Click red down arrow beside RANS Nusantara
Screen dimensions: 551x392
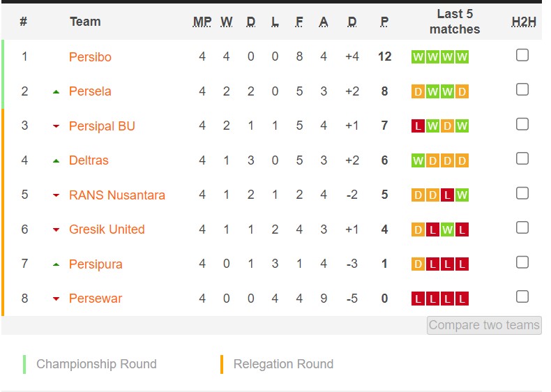point(56,195)
